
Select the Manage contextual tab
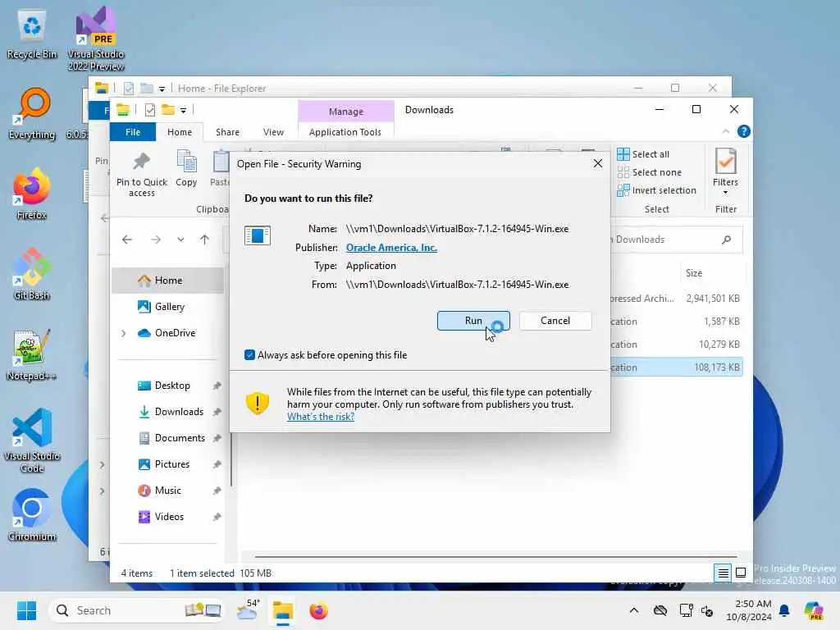tap(345, 112)
